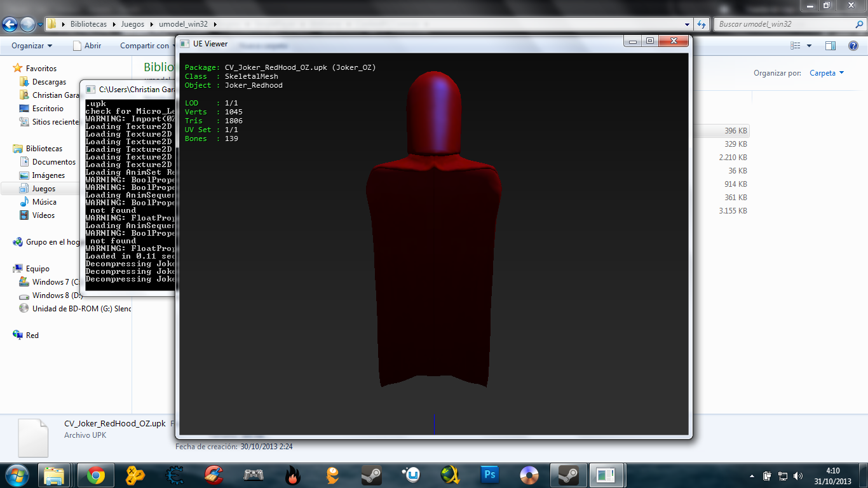Click the Abrir toolbar button
The width and height of the screenshot is (868, 488).
[x=87, y=46]
